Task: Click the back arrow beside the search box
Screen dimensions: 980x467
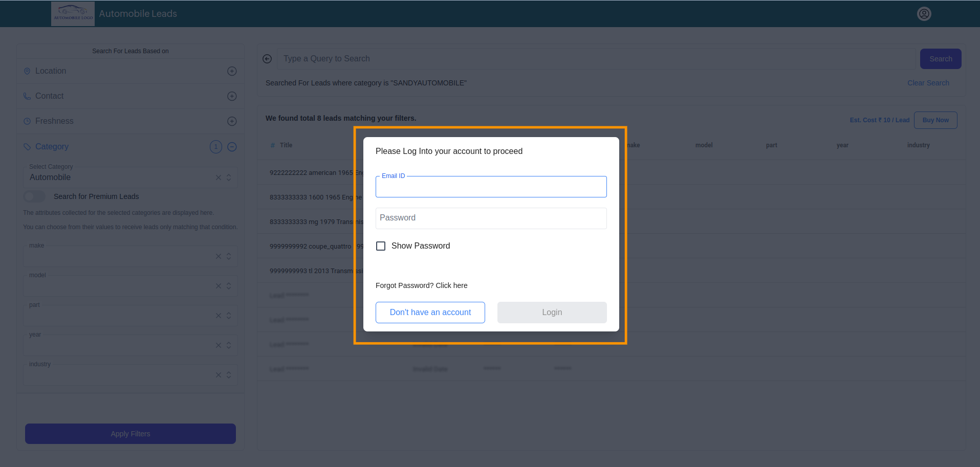Action: click(267, 59)
